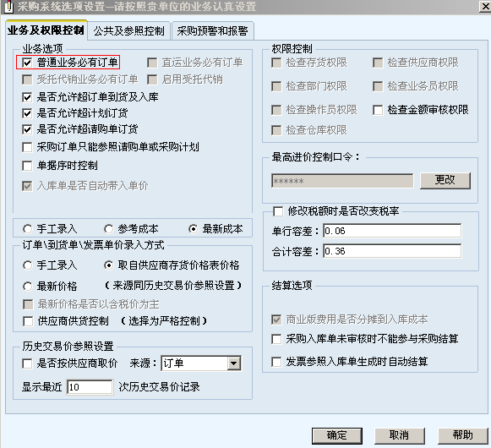Enable 供应商供货控制 checkbox
Image resolution: width=491 pixels, height=448 pixels.
click(x=28, y=321)
